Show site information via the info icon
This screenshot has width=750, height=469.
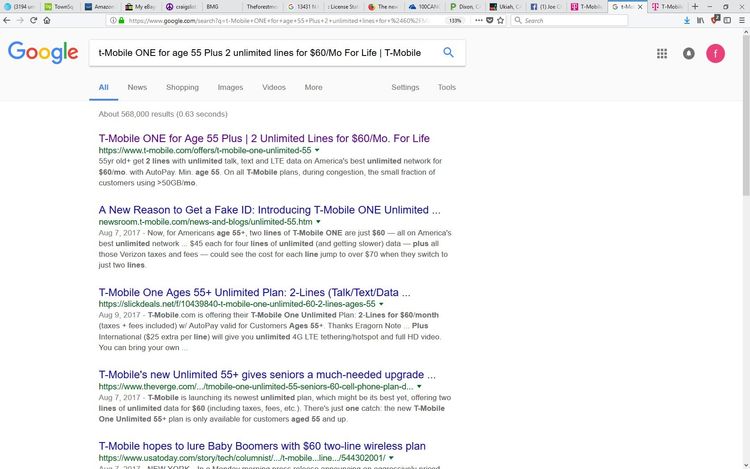tap(113, 21)
